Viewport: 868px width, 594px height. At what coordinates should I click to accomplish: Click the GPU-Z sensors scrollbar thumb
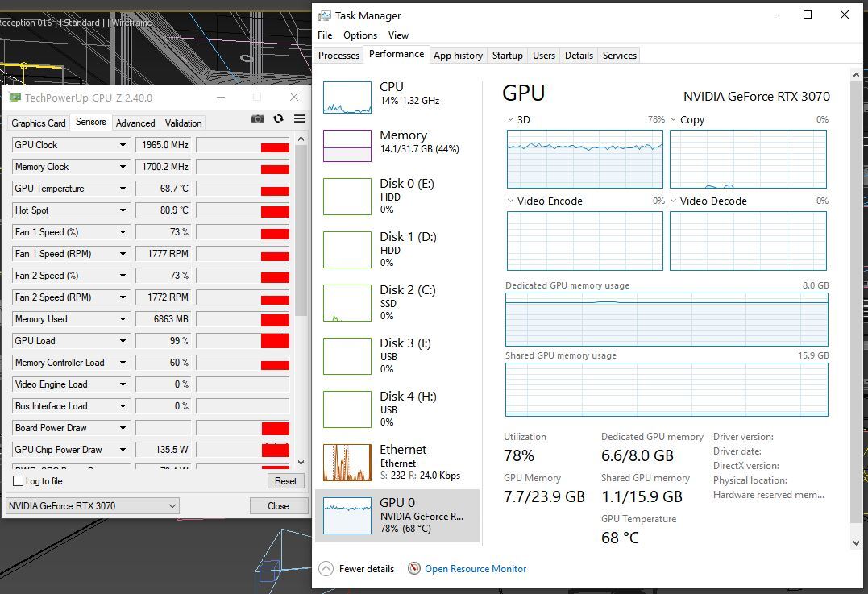click(x=301, y=231)
